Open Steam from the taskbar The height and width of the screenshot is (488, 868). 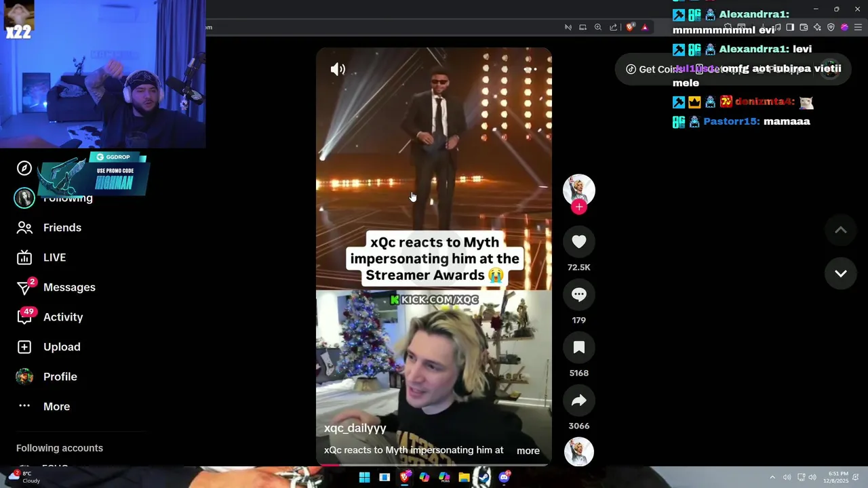484,477
